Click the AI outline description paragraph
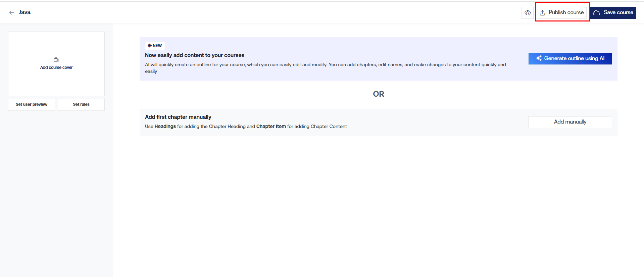644x277 pixels. click(325, 67)
